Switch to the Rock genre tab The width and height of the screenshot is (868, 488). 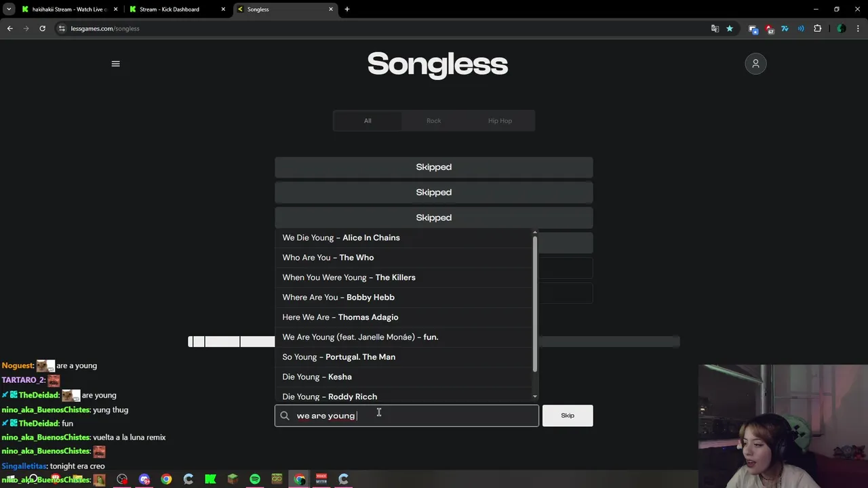(434, 121)
